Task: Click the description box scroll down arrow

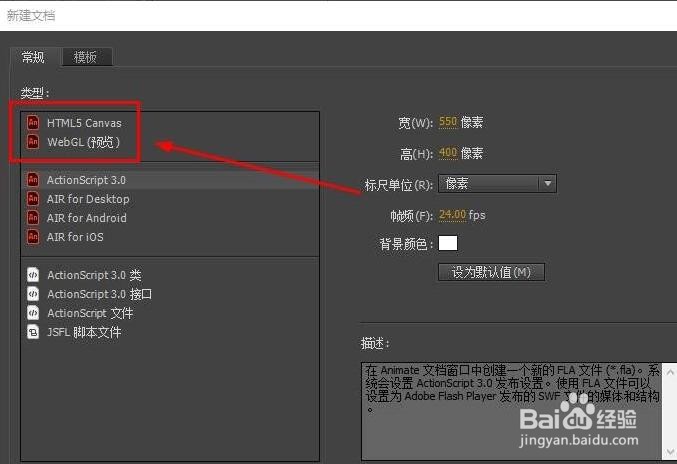Action: 670,451
